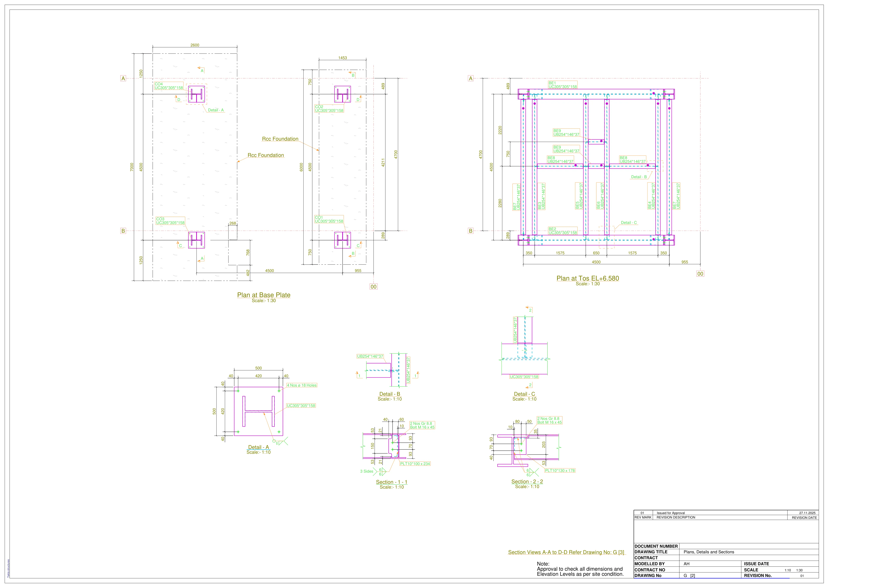Select the 'REVISION DESCRIPTION' column header
881x588 pixels.
tap(675, 517)
